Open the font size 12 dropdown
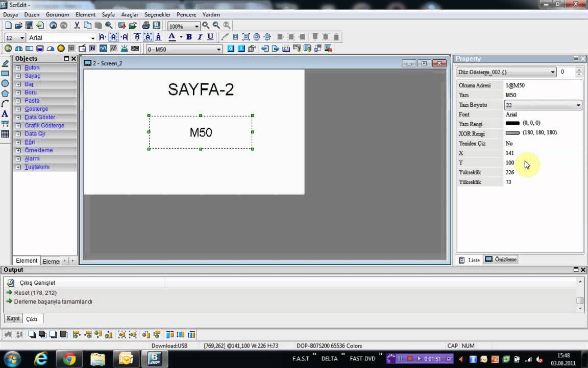The image size is (588, 368). 22,38
